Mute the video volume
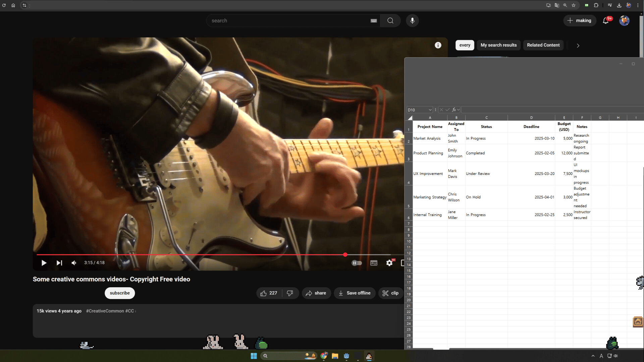This screenshot has width=644, height=362. point(74,263)
